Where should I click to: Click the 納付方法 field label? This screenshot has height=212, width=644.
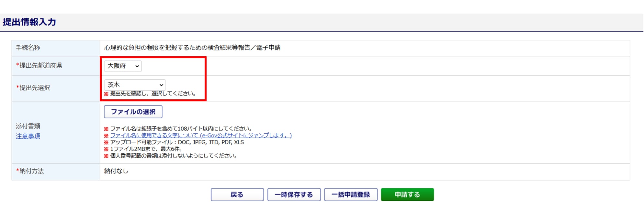[30, 171]
